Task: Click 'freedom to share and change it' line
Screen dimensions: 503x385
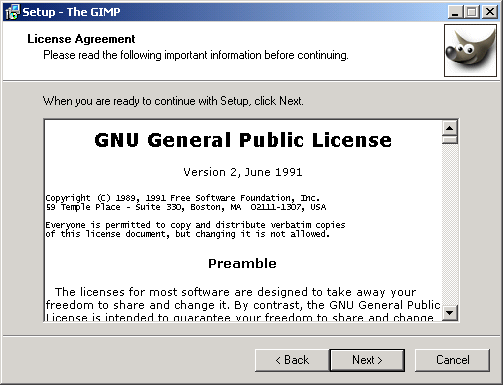Action: point(243,305)
